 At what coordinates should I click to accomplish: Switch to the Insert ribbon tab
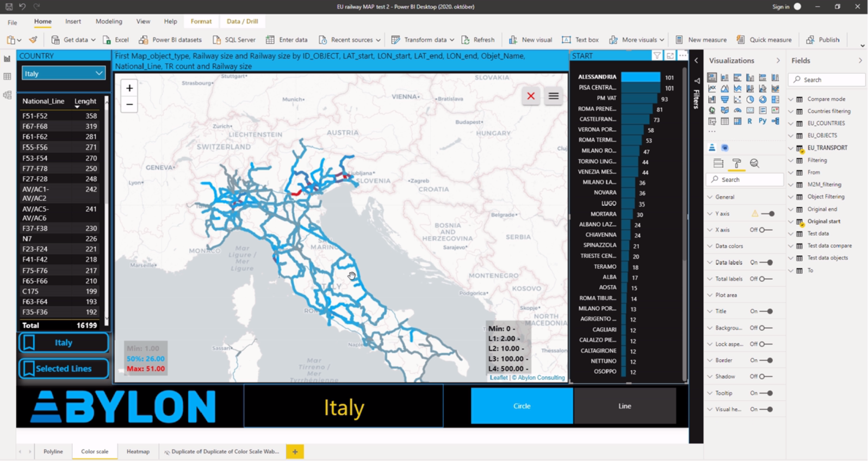(73, 21)
